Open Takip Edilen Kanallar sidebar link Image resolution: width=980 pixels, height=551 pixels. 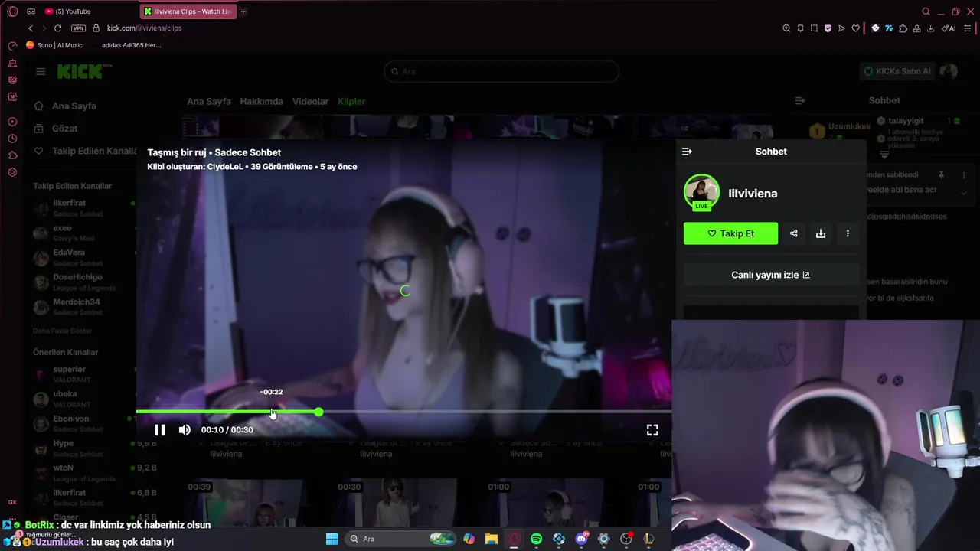pos(86,151)
